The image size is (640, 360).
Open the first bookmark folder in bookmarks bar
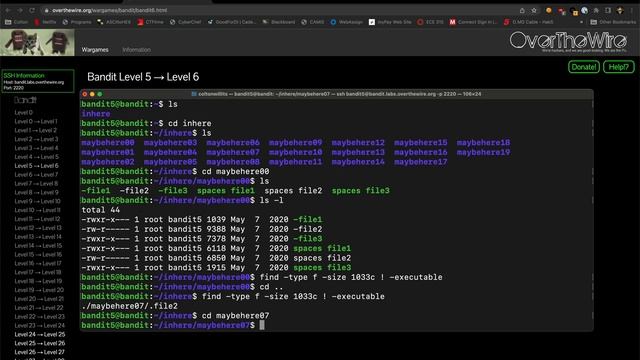pos(16,22)
